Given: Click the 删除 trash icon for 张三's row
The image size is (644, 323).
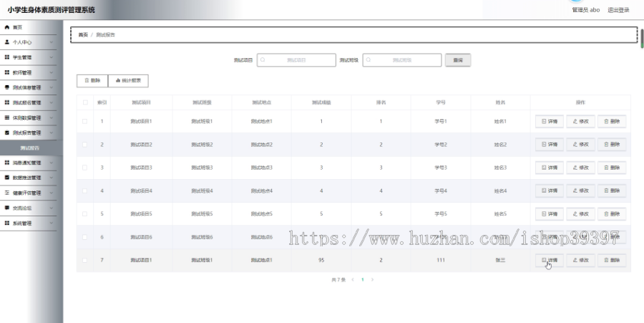Looking at the screenshot, I should [x=606, y=260].
